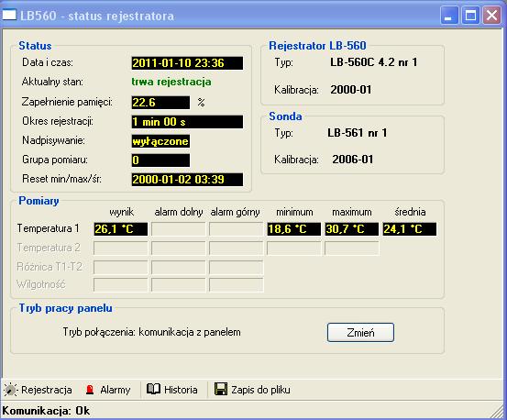Click Wilgotność alarm górny field
This screenshot has width=507, height=420.
[x=236, y=285]
